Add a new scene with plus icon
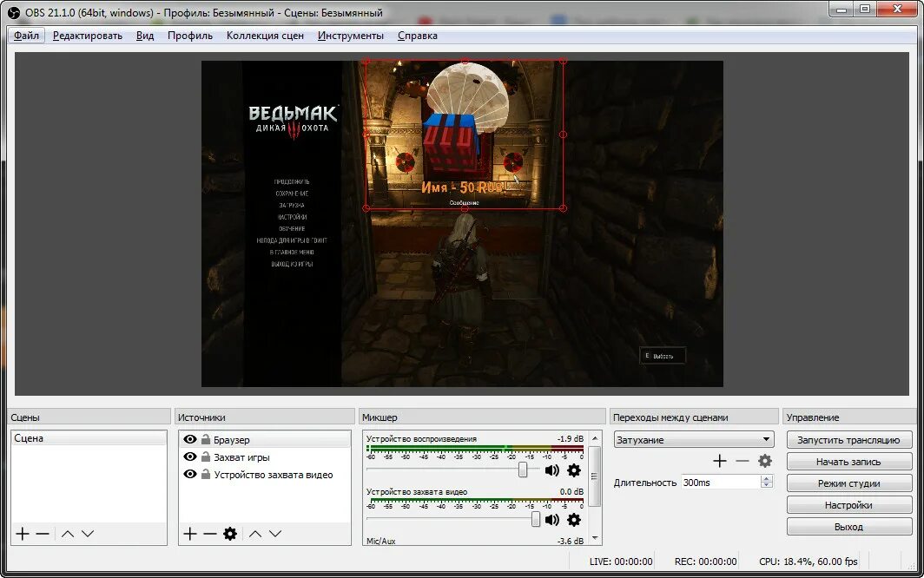Viewport: 924px width, 578px height. [23, 534]
